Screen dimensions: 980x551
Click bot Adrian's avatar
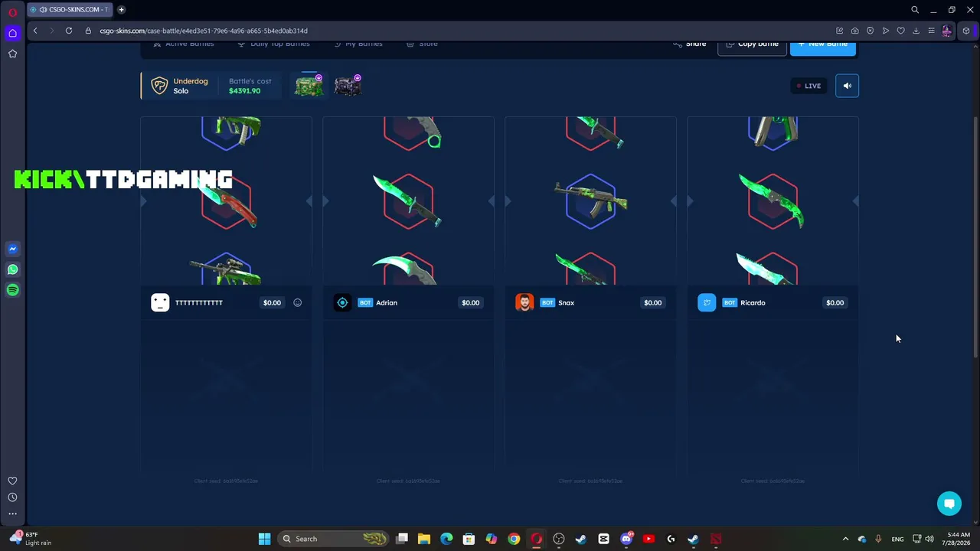pyautogui.click(x=342, y=303)
